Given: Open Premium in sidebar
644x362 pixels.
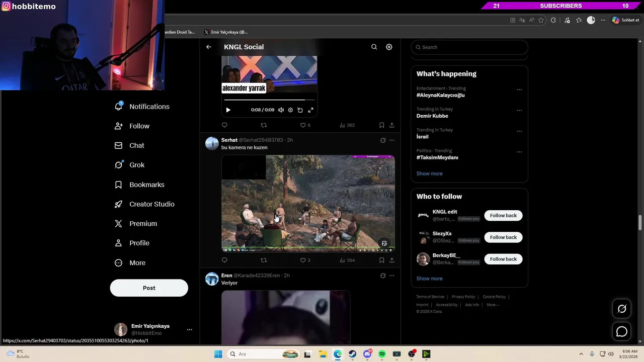Looking at the screenshot, I should coord(136,224).
